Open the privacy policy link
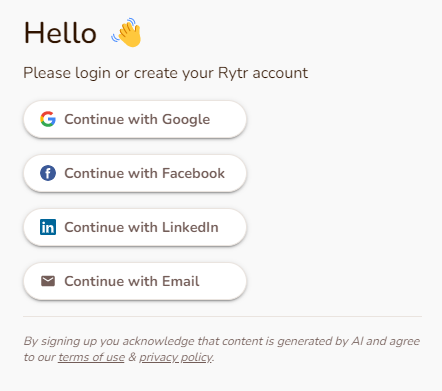 tap(176, 357)
